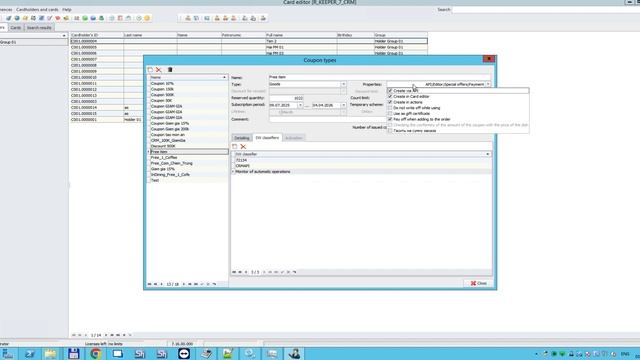640x360 pixels.
Task: Click the Search box in Card editor
Action: tap(546, 9)
